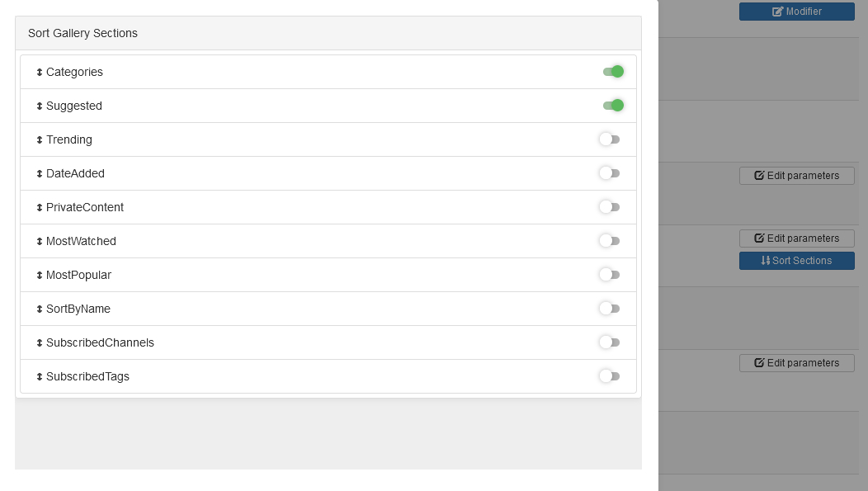Click the drag handle beside SubscribedTags

click(39, 376)
